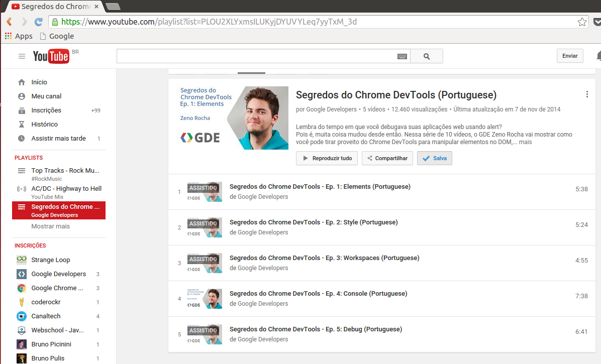Go to YouTube logo home

coord(51,56)
